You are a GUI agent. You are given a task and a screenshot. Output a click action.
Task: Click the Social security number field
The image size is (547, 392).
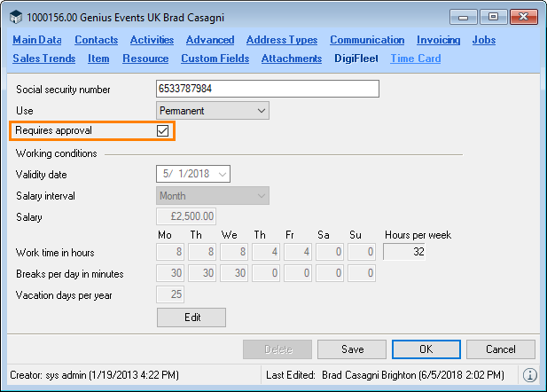(267, 89)
